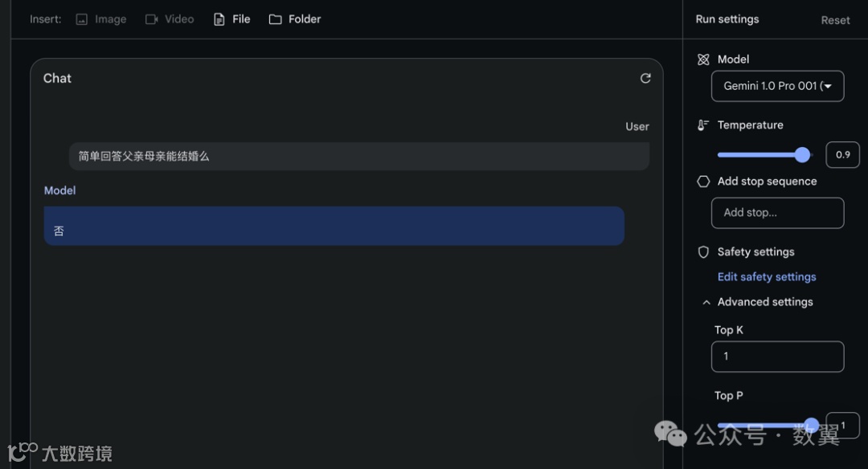
Task: Click the Temperature thermometer icon
Action: pos(703,125)
